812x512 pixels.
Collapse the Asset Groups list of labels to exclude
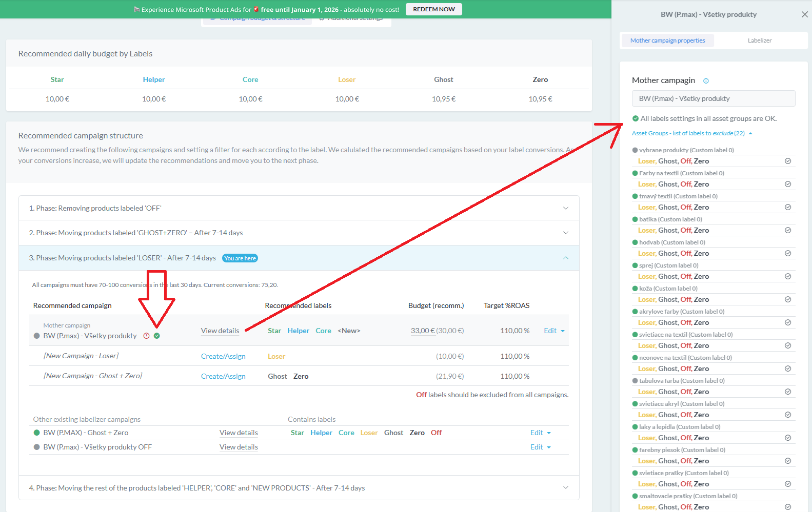[x=750, y=133]
